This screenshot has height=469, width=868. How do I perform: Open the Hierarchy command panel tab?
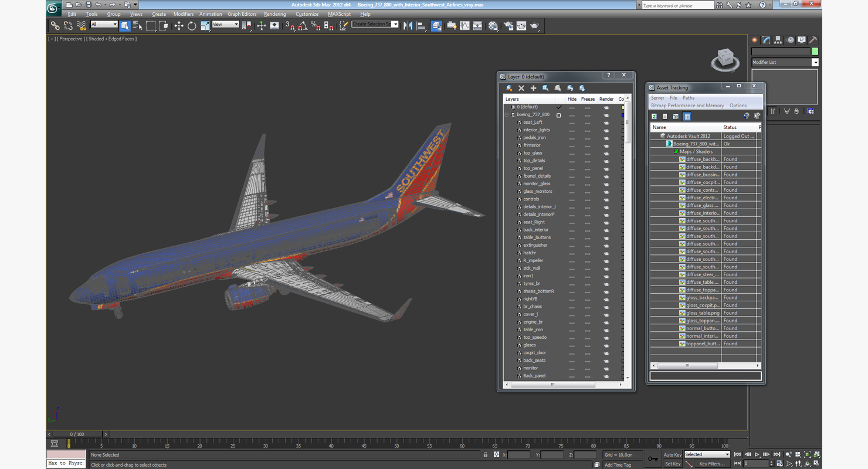coord(778,40)
